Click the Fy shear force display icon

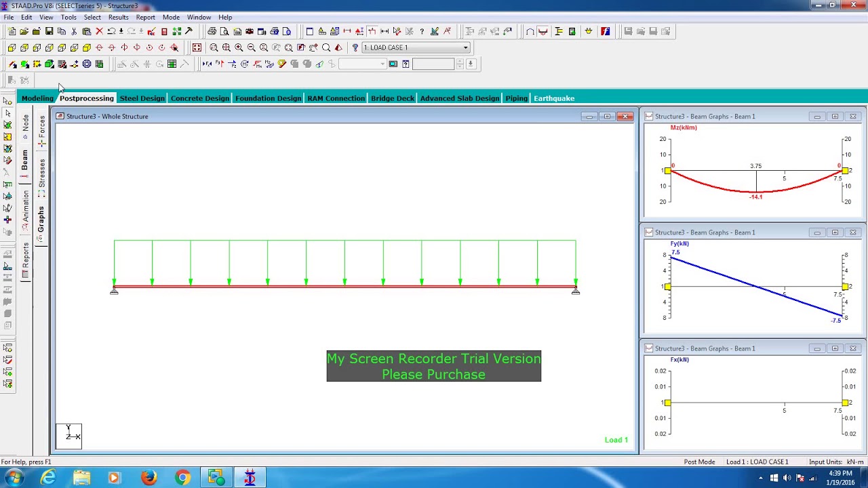pyautogui.click(x=220, y=64)
